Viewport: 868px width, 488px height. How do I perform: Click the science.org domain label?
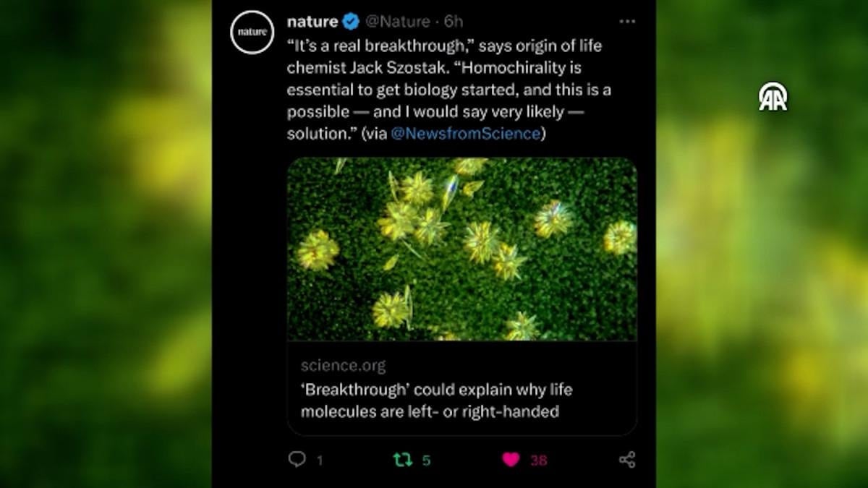coord(343,365)
